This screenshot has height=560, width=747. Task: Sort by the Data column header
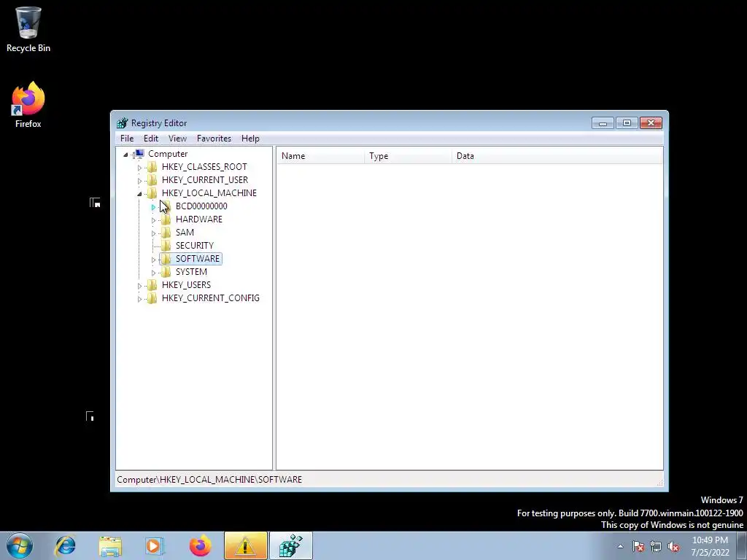click(557, 156)
